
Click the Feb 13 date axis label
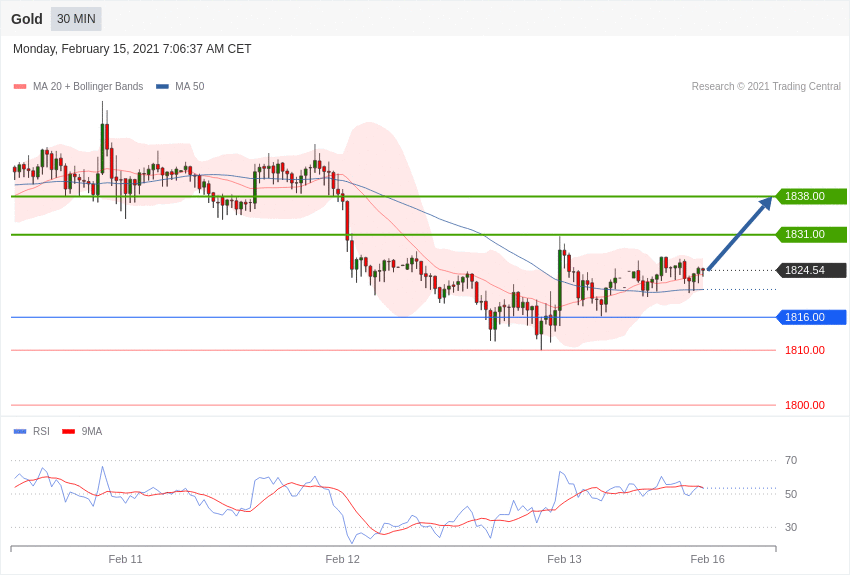tap(564, 559)
